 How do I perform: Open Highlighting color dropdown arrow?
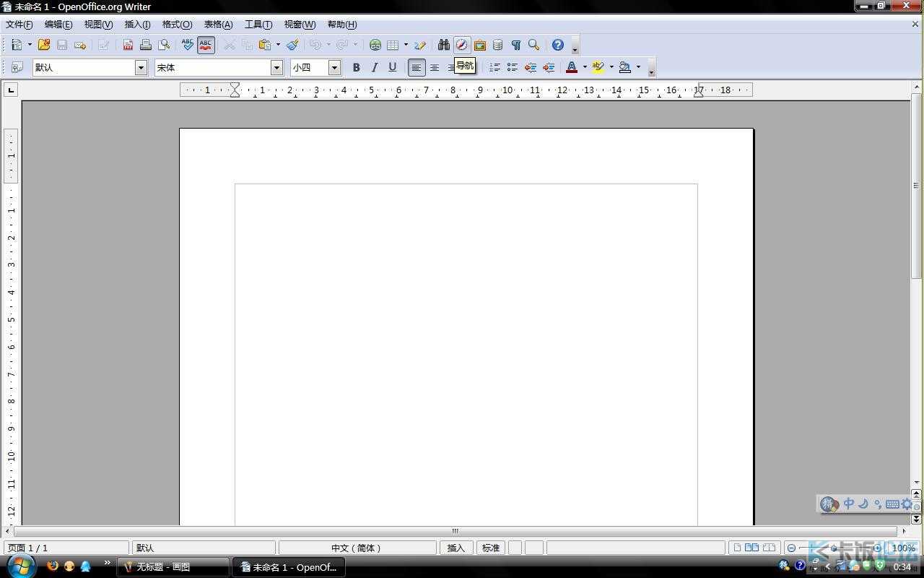click(x=611, y=67)
